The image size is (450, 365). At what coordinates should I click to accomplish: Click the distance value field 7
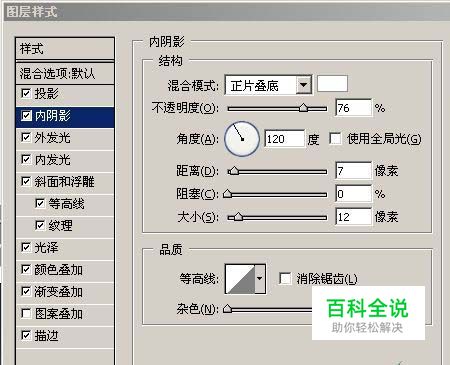[x=353, y=171]
